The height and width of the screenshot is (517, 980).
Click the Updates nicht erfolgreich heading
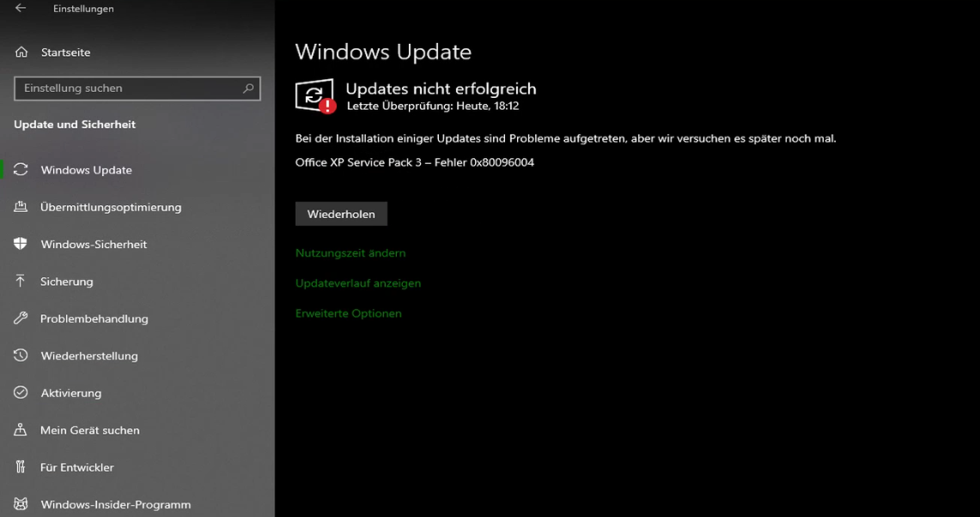441,88
